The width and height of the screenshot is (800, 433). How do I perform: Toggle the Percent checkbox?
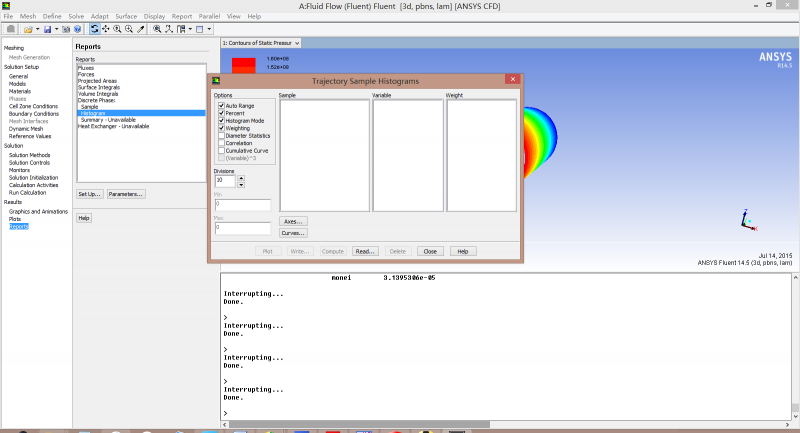coord(221,113)
